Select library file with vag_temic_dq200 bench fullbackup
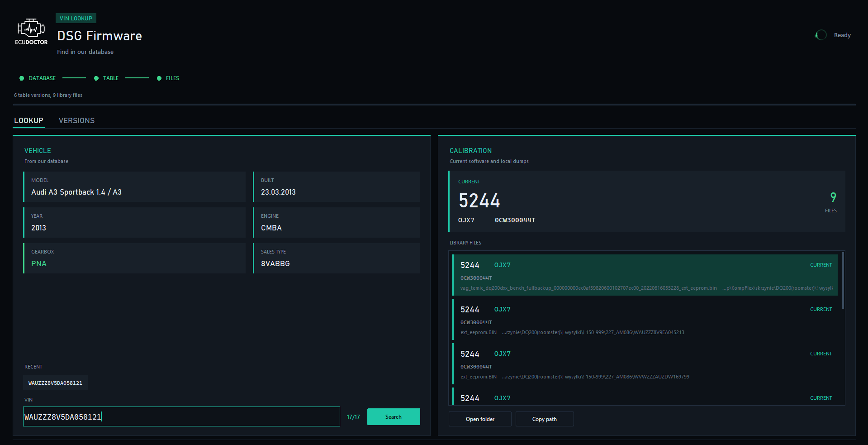Image resolution: width=868 pixels, height=445 pixels. pos(645,275)
